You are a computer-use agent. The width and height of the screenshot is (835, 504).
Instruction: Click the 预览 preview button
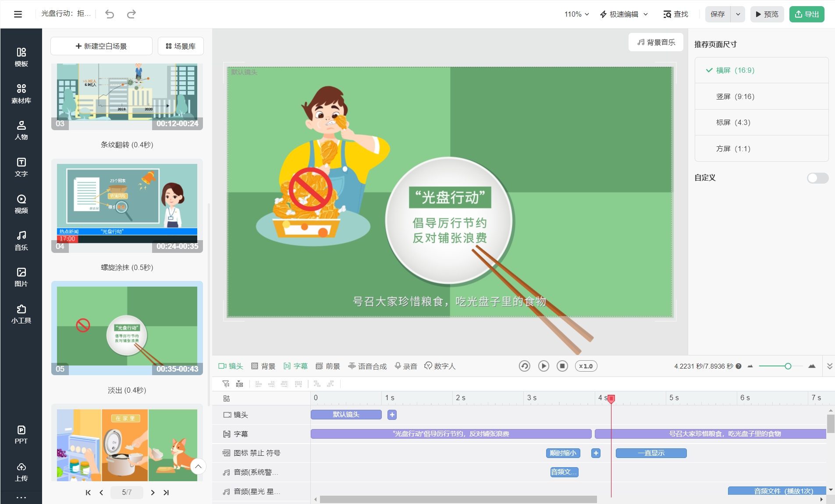coord(767,14)
